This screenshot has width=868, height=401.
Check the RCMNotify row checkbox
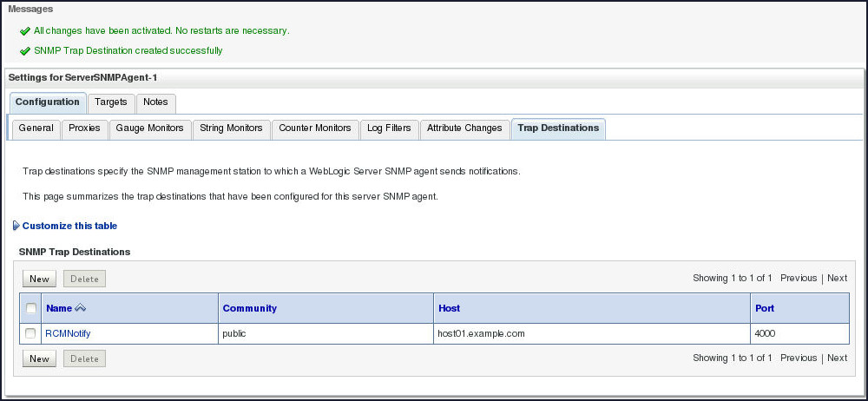coord(31,333)
